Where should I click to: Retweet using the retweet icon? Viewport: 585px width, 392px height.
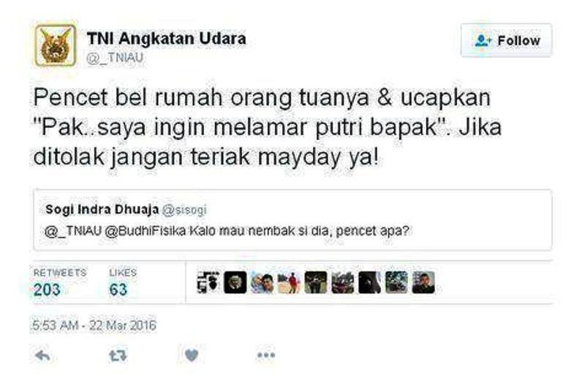(x=118, y=355)
